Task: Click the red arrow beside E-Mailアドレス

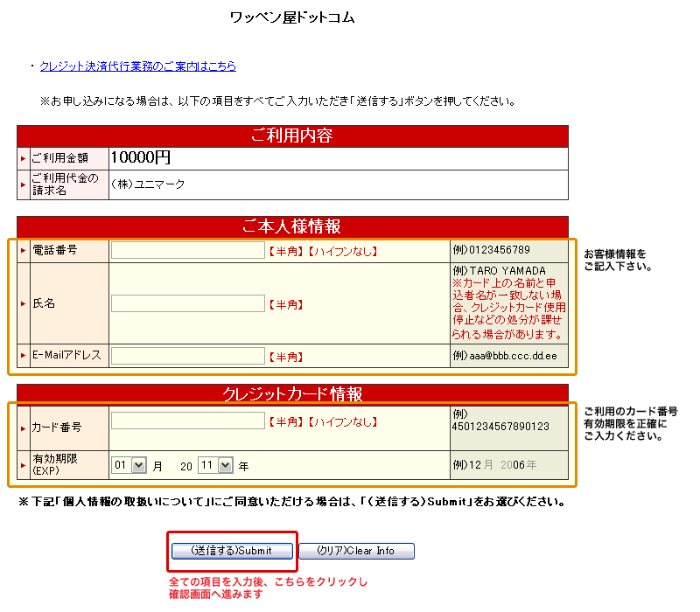Action: [x=24, y=356]
